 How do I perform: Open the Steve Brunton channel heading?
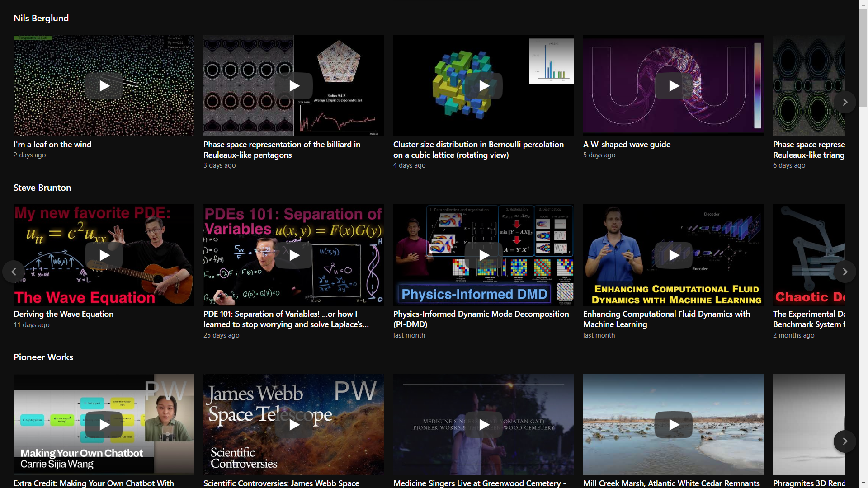[x=42, y=188]
